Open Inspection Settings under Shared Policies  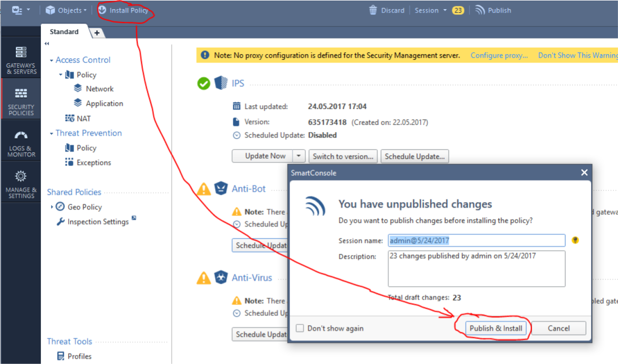pos(96,221)
